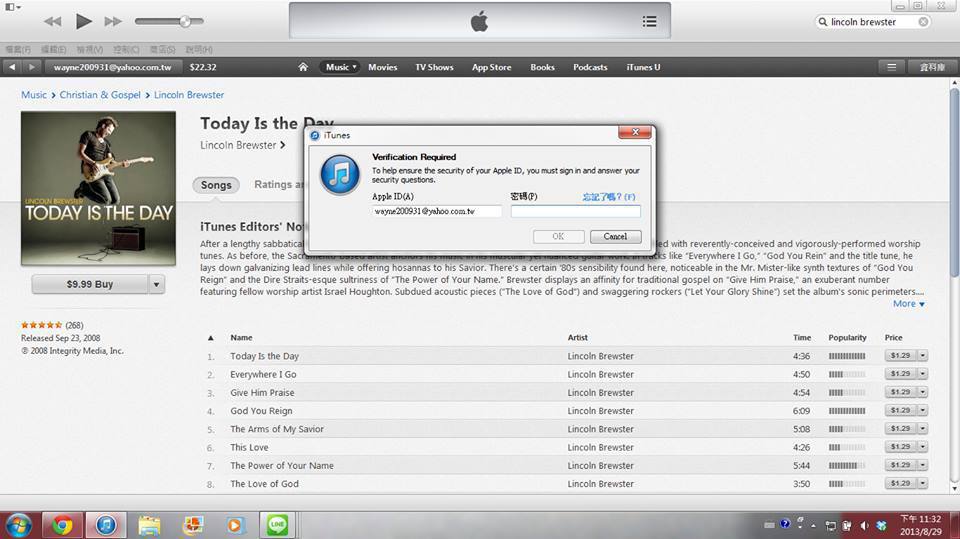Switch to Movies section
960x539 pixels.
pyautogui.click(x=383, y=67)
